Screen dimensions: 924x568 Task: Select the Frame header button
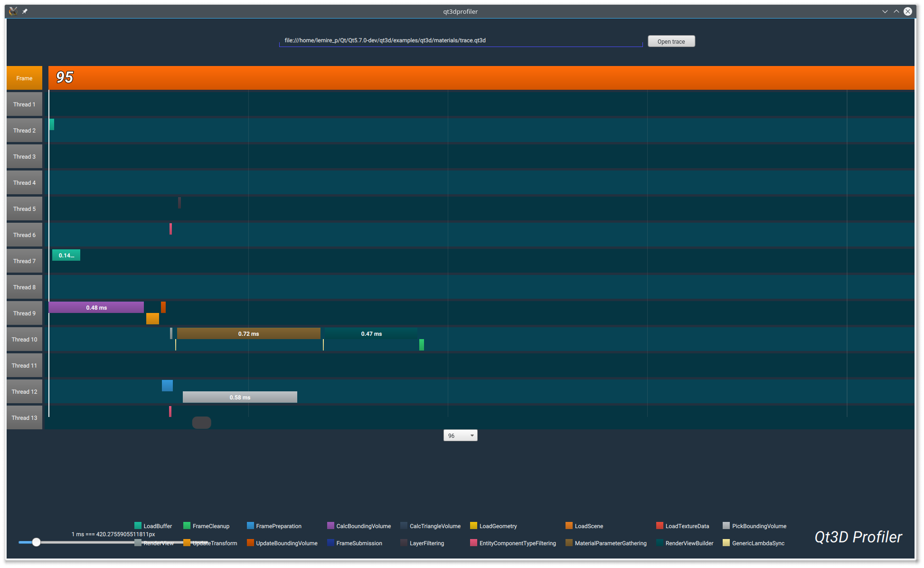[x=24, y=78]
